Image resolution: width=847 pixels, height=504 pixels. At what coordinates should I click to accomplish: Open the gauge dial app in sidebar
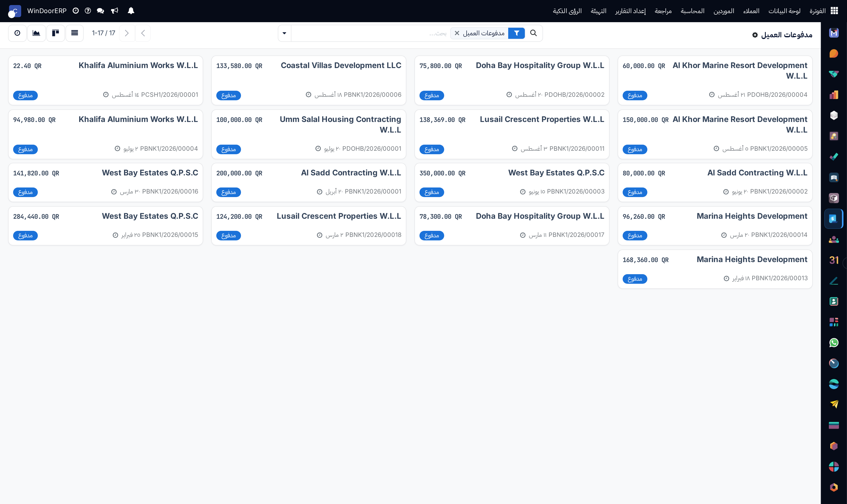click(x=833, y=363)
